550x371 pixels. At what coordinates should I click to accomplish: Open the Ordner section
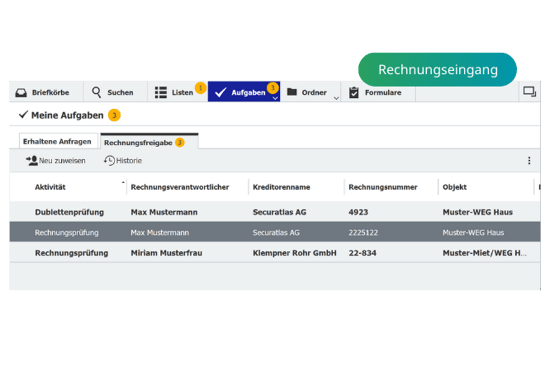[x=310, y=92]
